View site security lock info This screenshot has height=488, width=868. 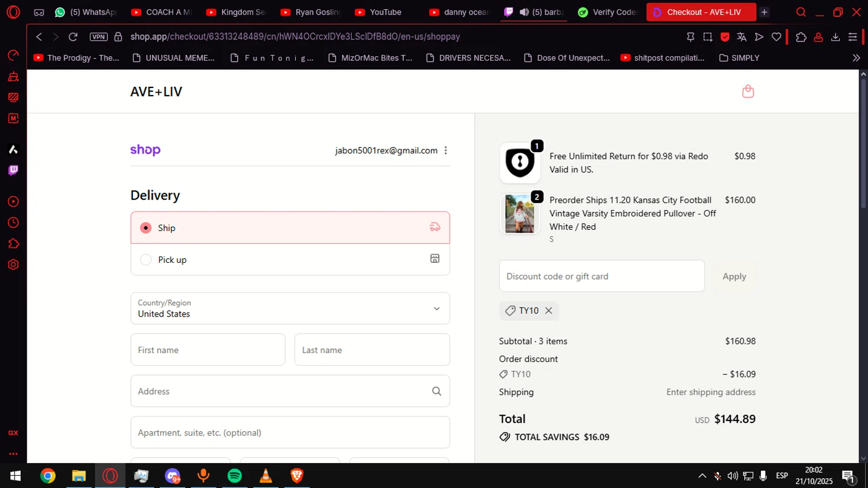[118, 36]
